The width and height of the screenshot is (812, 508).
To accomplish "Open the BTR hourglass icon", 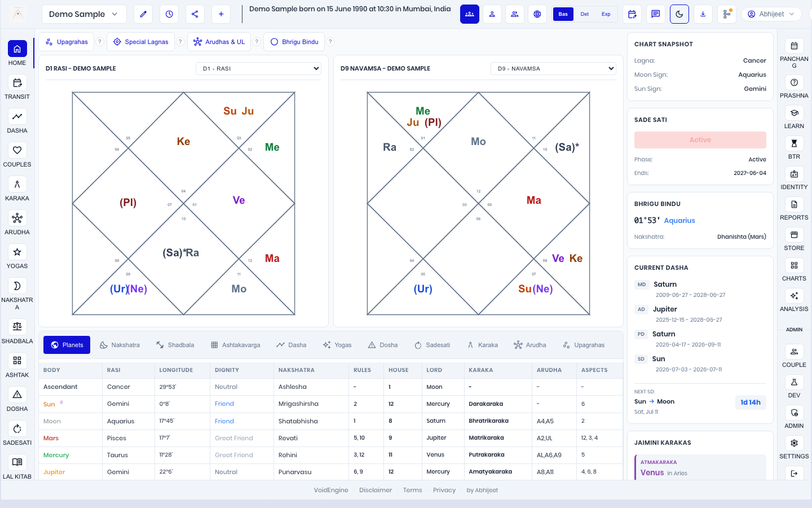I will 794,143.
